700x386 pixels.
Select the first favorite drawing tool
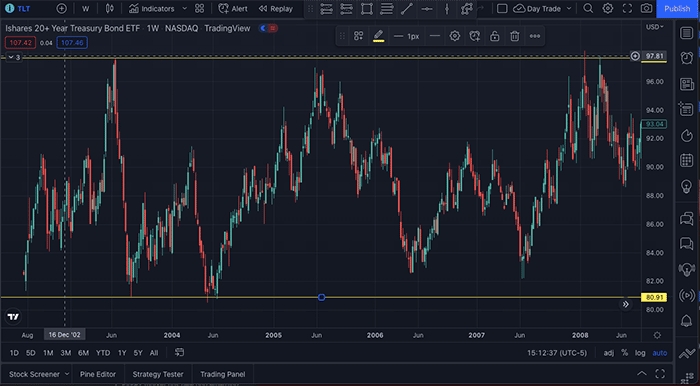[x=326, y=8]
